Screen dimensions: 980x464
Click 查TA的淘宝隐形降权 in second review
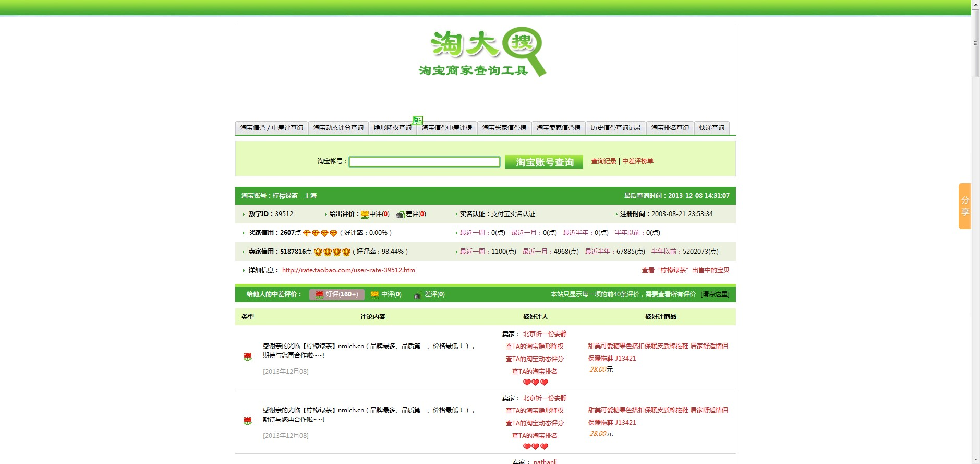pyautogui.click(x=535, y=411)
